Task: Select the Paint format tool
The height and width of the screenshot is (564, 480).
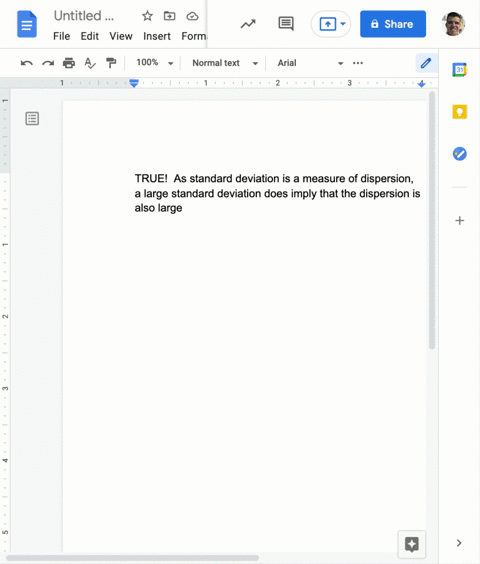Action: pyautogui.click(x=111, y=63)
